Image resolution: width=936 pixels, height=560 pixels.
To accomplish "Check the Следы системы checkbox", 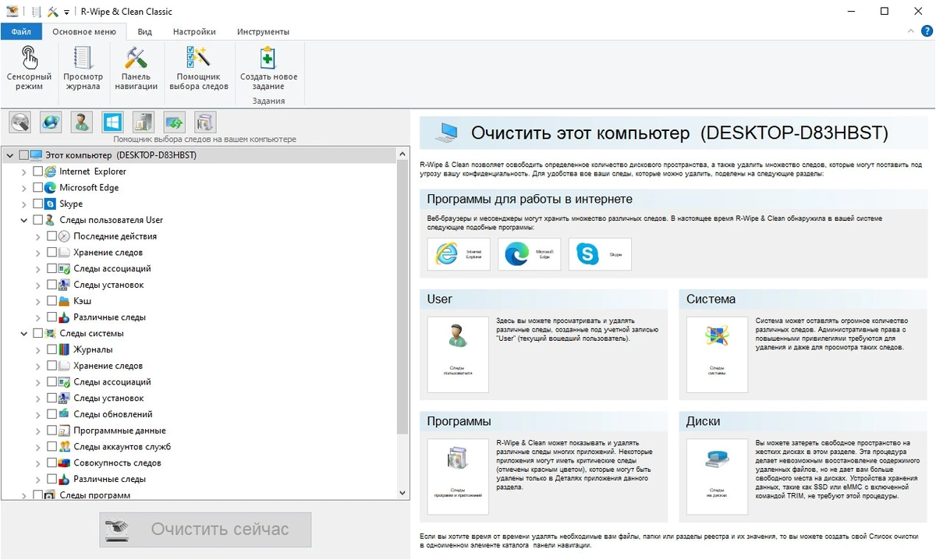I will tap(37, 333).
